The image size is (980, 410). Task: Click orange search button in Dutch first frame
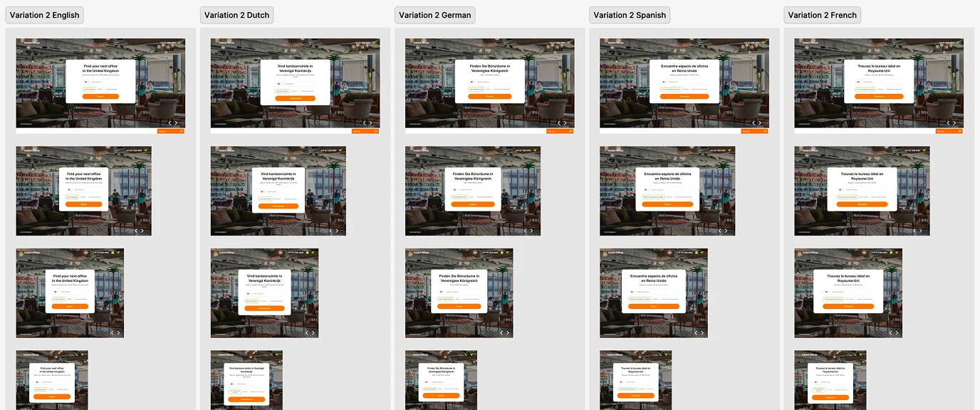pos(296,98)
